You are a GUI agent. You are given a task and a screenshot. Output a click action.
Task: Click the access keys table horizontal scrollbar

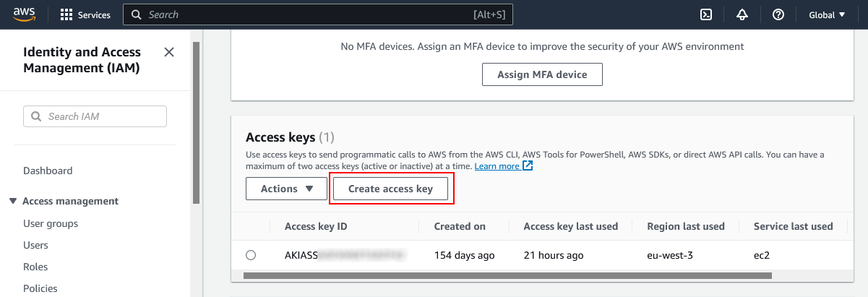pos(508,275)
